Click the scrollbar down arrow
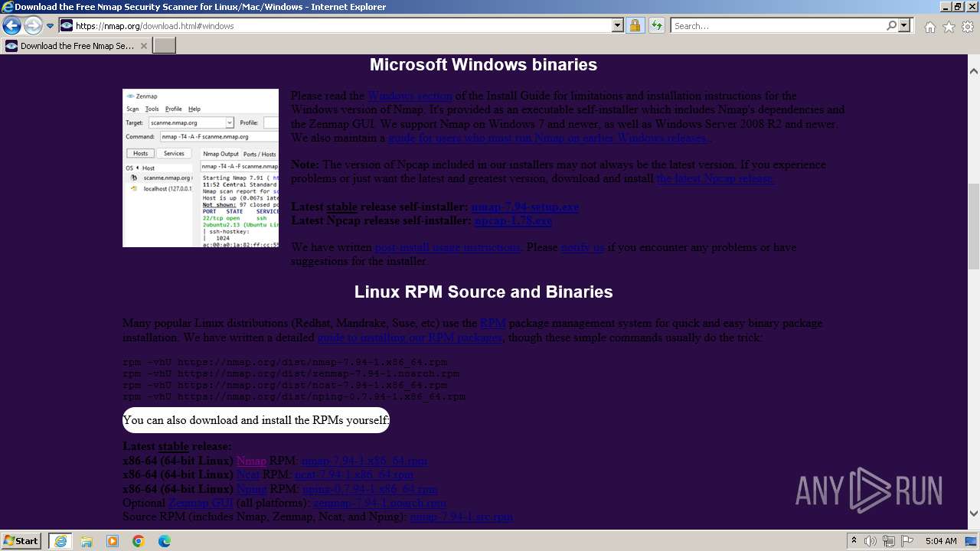This screenshot has height=551, width=980. 974,514
